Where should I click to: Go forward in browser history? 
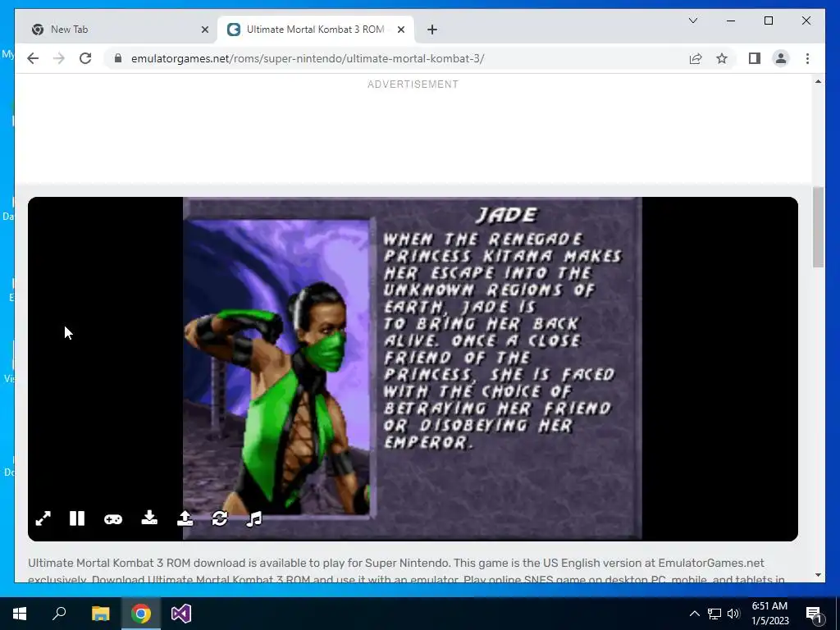59,58
